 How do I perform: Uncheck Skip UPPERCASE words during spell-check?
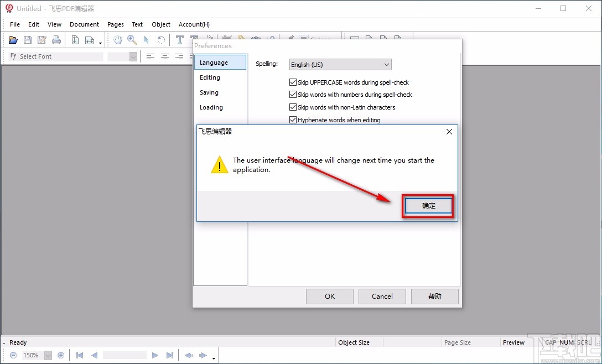point(293,82)
